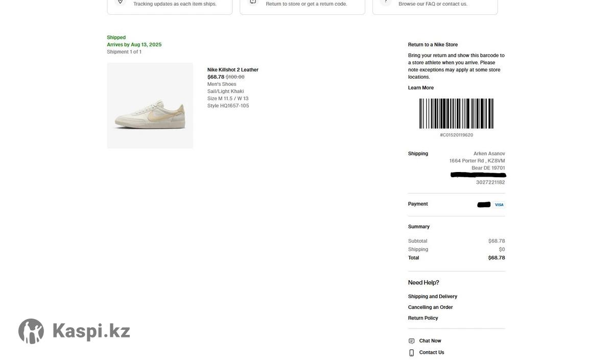Click the return barcode image
The image size is (613, 364).
(456, 113)
